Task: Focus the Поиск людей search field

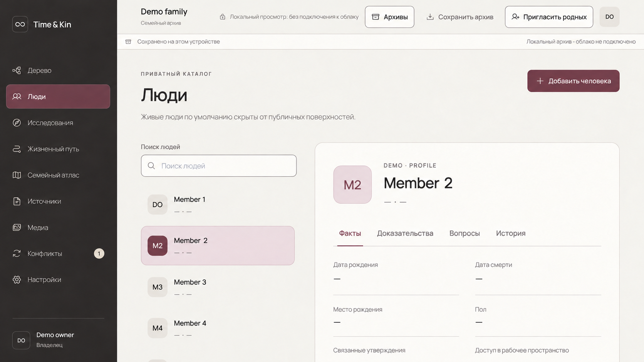Action: [x=219, y=166]
